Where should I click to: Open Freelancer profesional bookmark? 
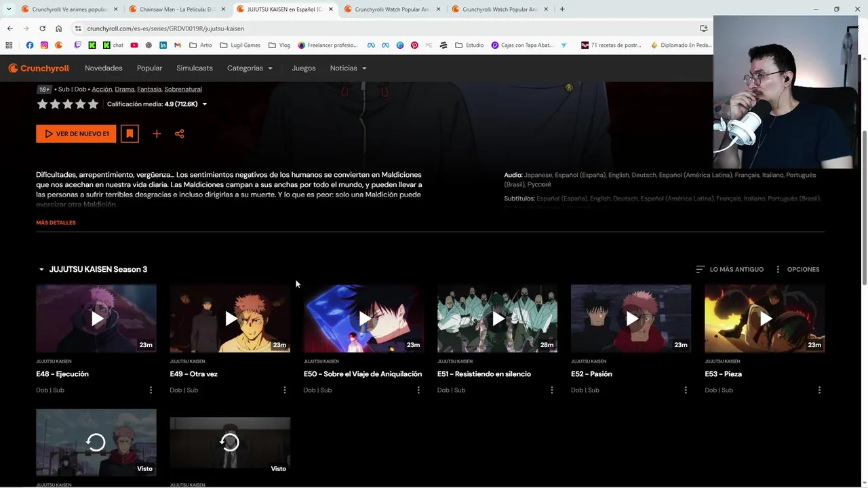click(328, 45)
